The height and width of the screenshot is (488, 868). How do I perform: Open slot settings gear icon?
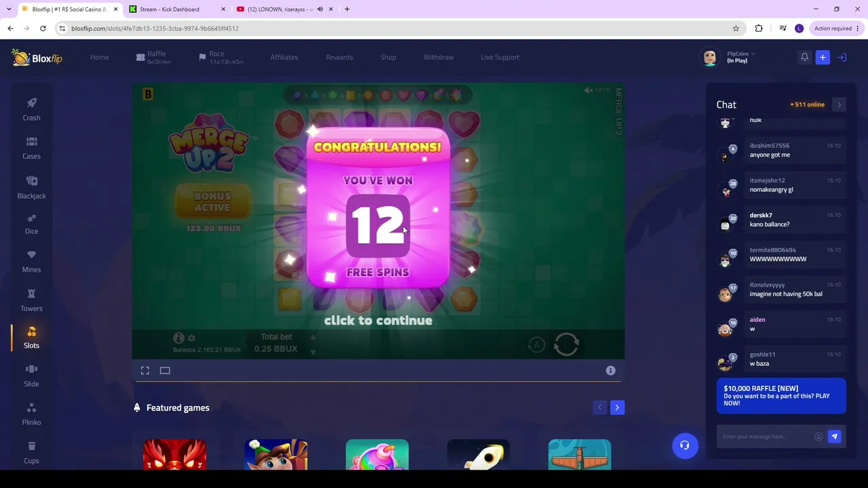pyautogui.click(x=191, y=338)
